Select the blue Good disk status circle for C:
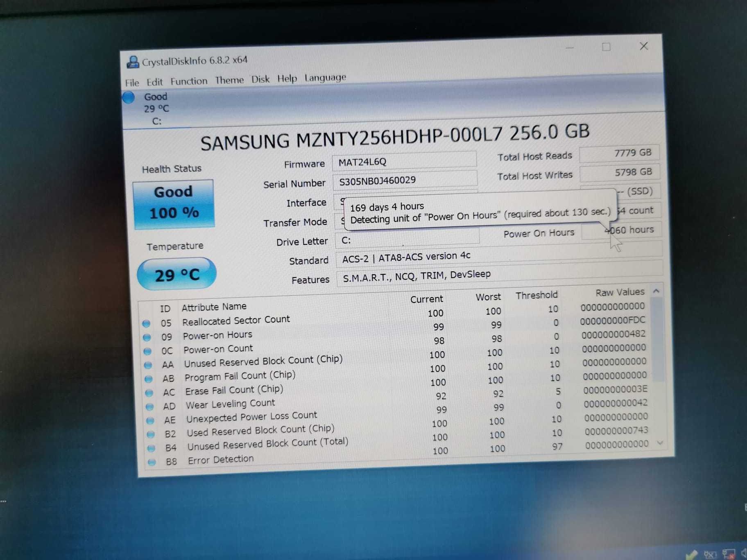 click(129, 97)
